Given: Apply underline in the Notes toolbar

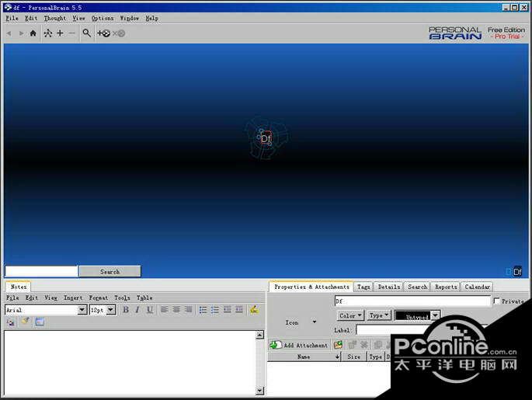Looking at the screenshot, I should (150, 310).
